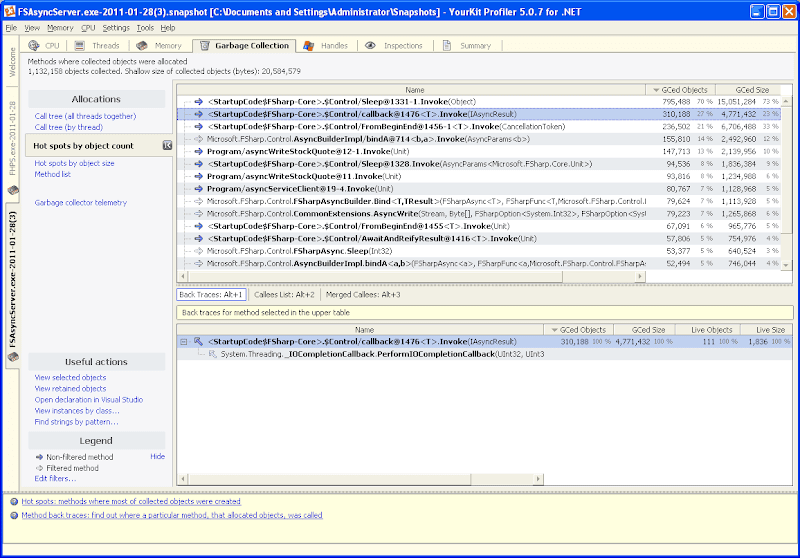Image resolution: width=800 pixels, height=558 pixels.
Task: Open the Settings menu
Action: (x=116, y=28)
